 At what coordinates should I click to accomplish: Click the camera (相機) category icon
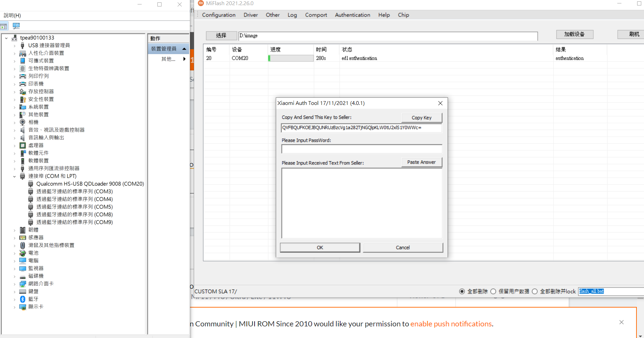(x=23, y=122)
